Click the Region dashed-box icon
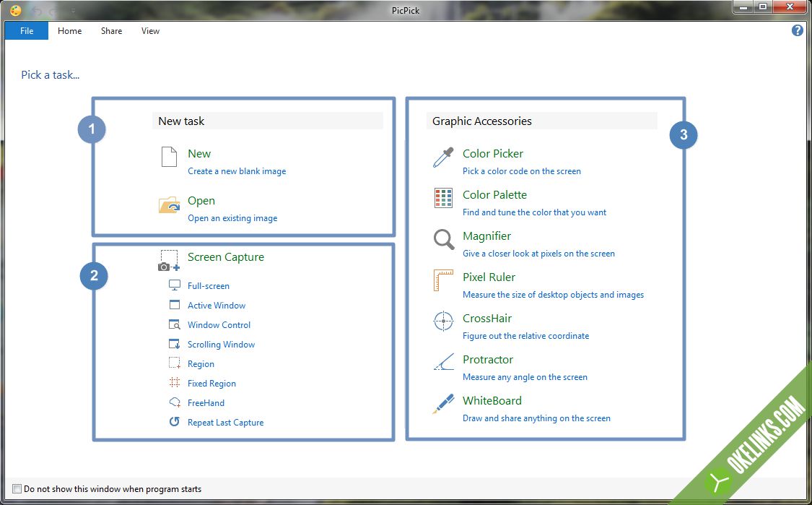Image resolution: width=812 pixels, height=505 pixels. 175,363
